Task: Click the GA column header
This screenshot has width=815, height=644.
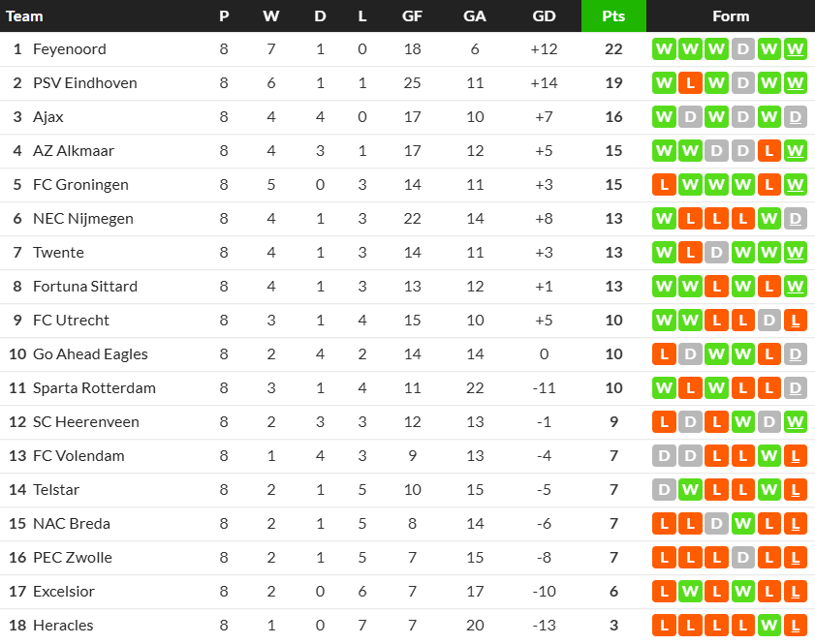Action: [x=475, y=16]
